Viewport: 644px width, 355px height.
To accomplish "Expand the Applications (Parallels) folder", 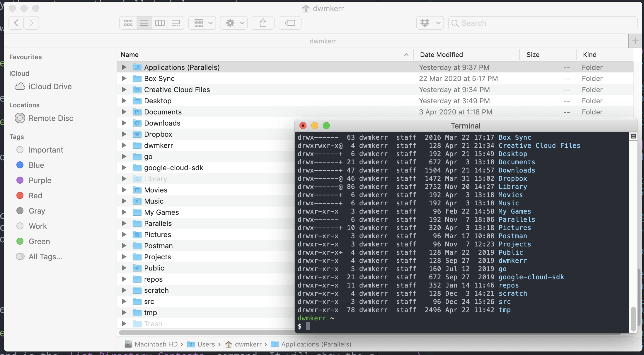I will coord(125,67).
